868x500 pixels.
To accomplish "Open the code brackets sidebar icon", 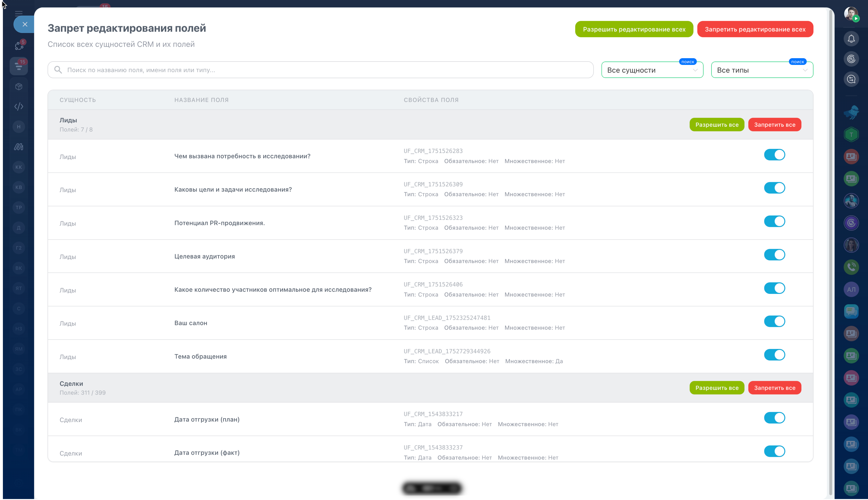I will (x=19, y=106).
